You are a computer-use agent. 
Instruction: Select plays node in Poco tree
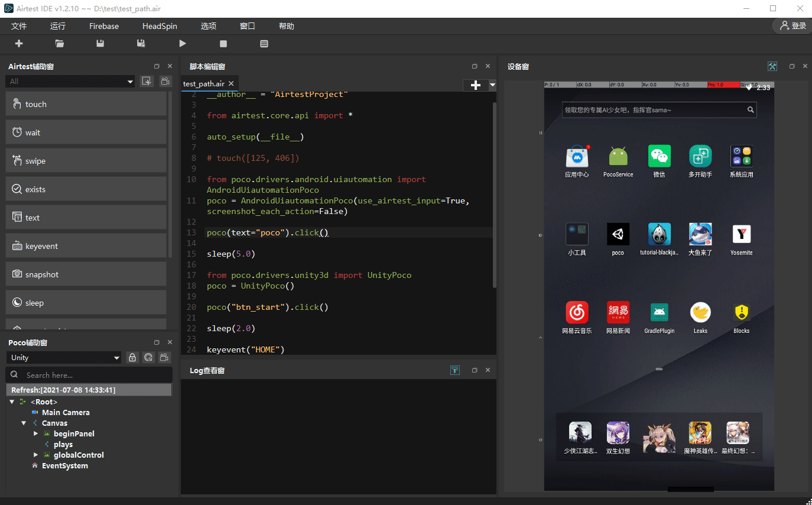(63, 445)
